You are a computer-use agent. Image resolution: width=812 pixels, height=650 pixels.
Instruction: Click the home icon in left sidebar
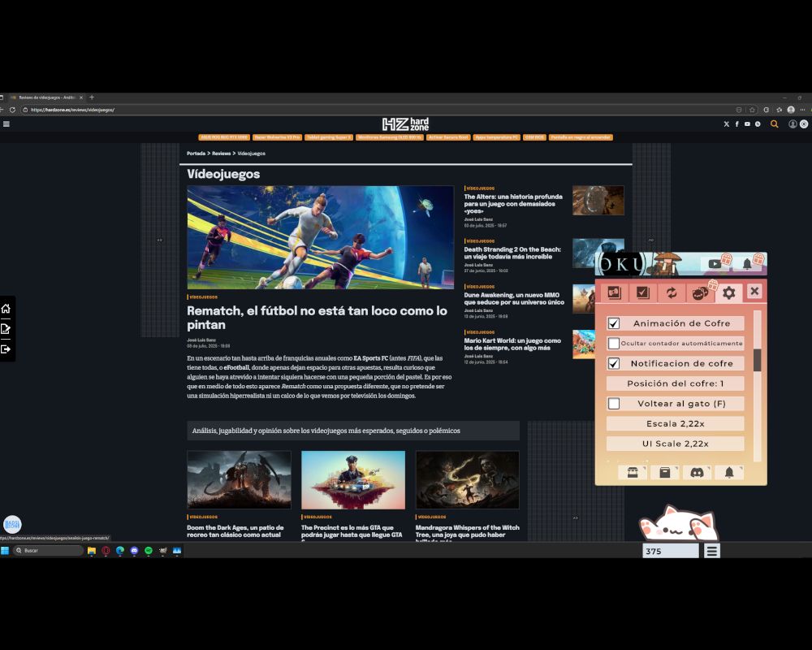(x=6, y=309)
